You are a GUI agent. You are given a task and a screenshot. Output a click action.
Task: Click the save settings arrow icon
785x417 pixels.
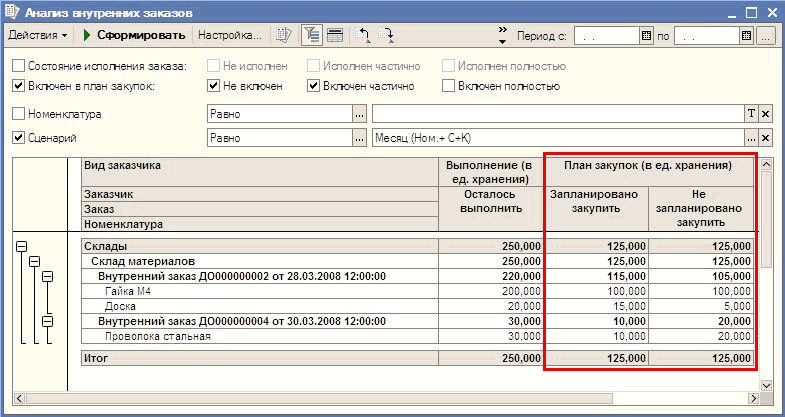[x=387, y=35]
